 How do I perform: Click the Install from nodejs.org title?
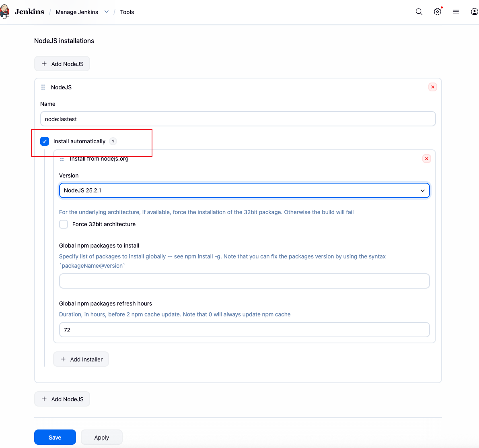[99, 159]
